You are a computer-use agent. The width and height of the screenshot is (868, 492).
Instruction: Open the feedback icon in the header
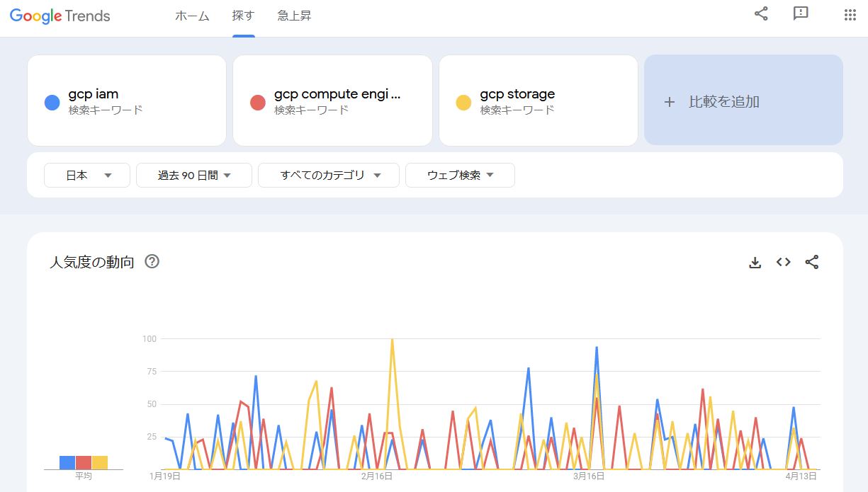point(801,14)
